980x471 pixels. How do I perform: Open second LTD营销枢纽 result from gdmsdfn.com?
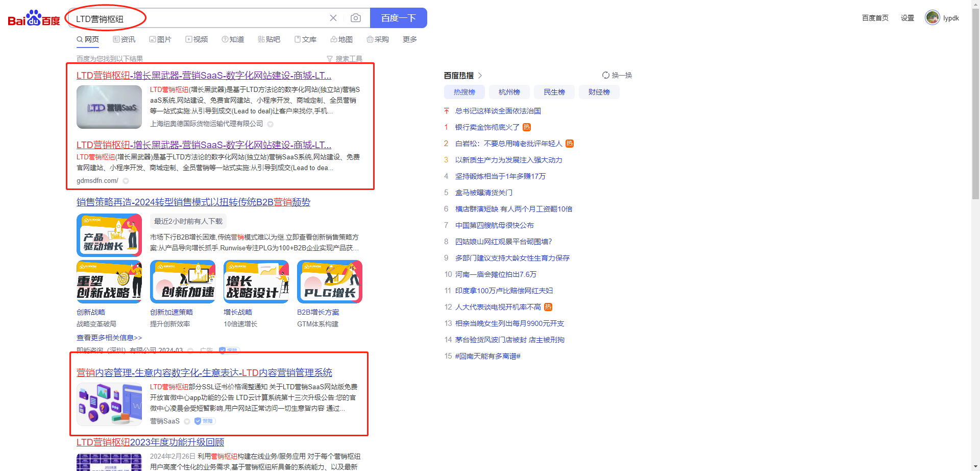click(204, 145)
